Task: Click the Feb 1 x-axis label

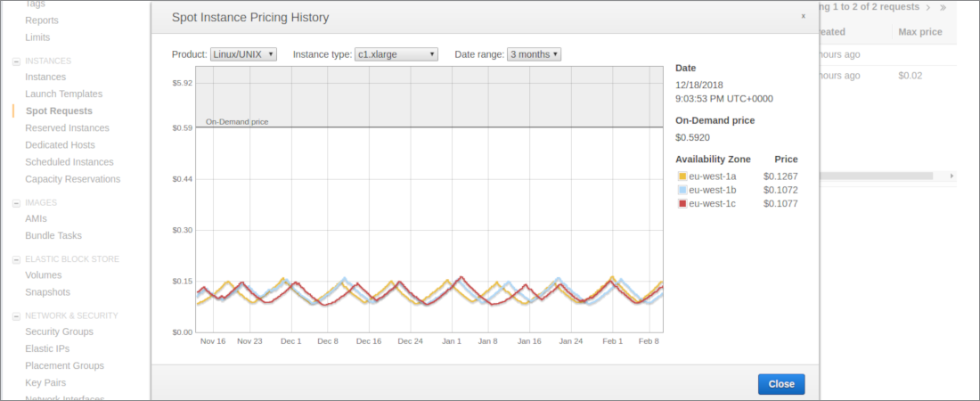Action: click(613, 341)
